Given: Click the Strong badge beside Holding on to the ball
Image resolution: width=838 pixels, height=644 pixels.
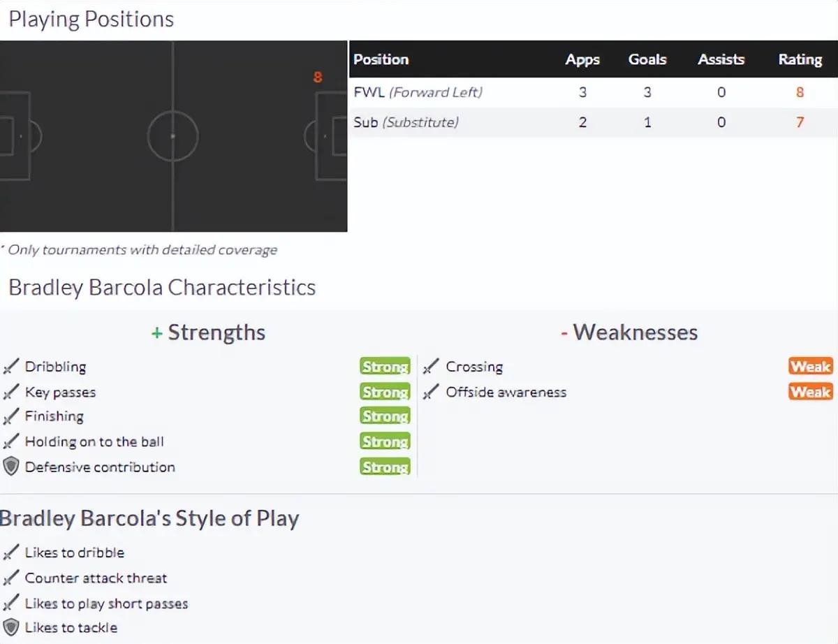Looking at the screenshot, I should (385, 441).
